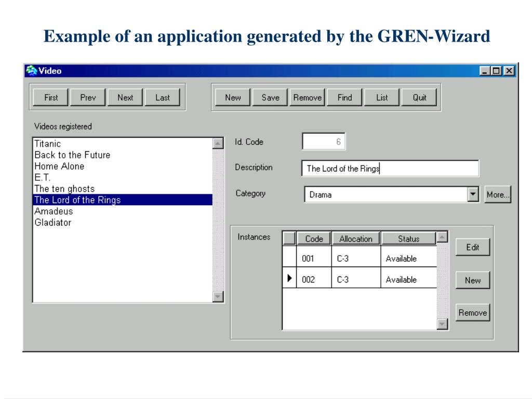Click Remove in the top toolbar
532x399 pixels.
point(308,98)
